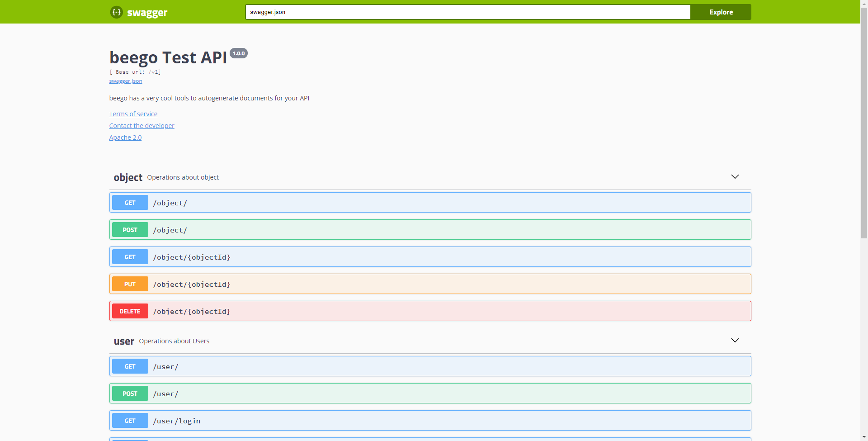
Task: Expand the GET /object/ operation
Action: coord(430,203)
